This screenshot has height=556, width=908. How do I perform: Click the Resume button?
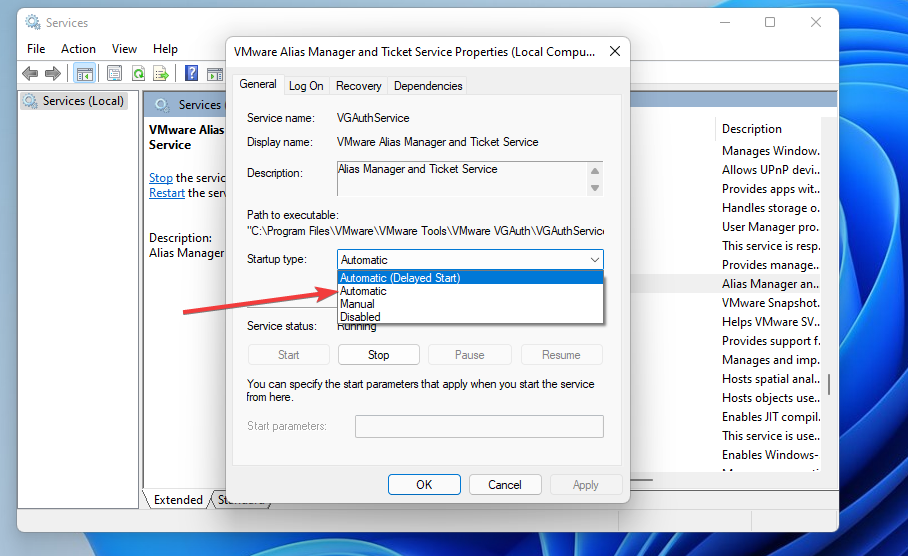coord(561,355)
